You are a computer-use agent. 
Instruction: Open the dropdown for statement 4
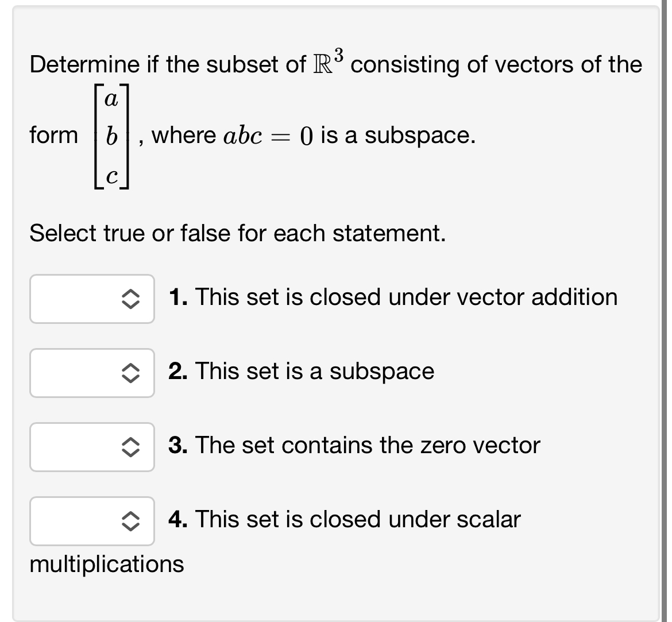92,521
